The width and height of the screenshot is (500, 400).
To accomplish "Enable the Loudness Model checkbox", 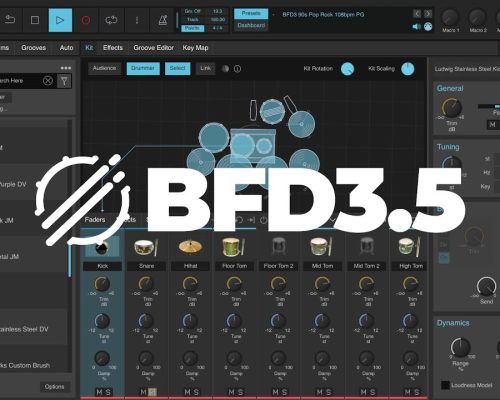I will [445, 385].
